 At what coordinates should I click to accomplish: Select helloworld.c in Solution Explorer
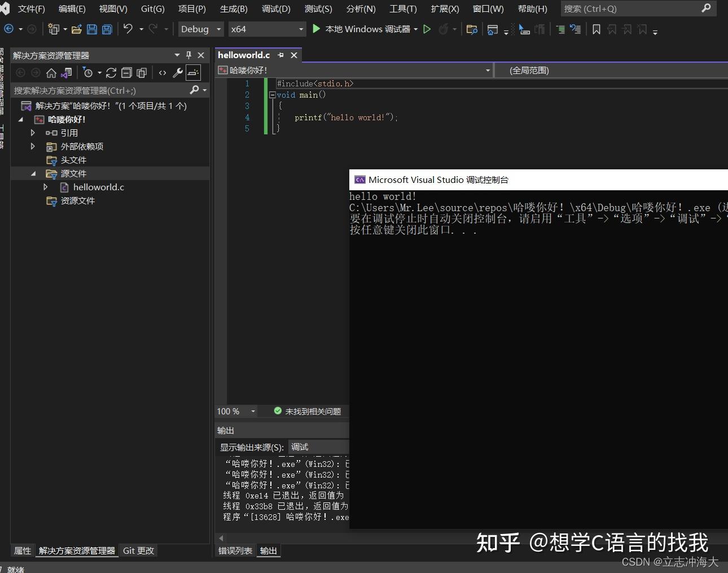[98, 187]
